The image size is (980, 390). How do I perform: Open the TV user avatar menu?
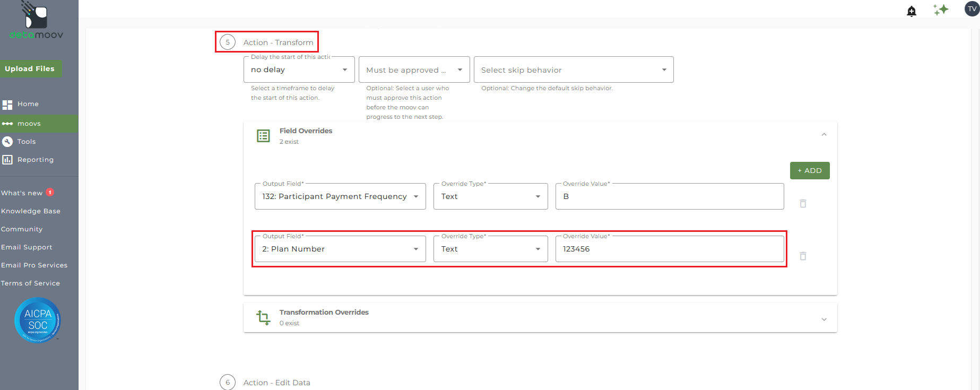click(x=972, y=9)
